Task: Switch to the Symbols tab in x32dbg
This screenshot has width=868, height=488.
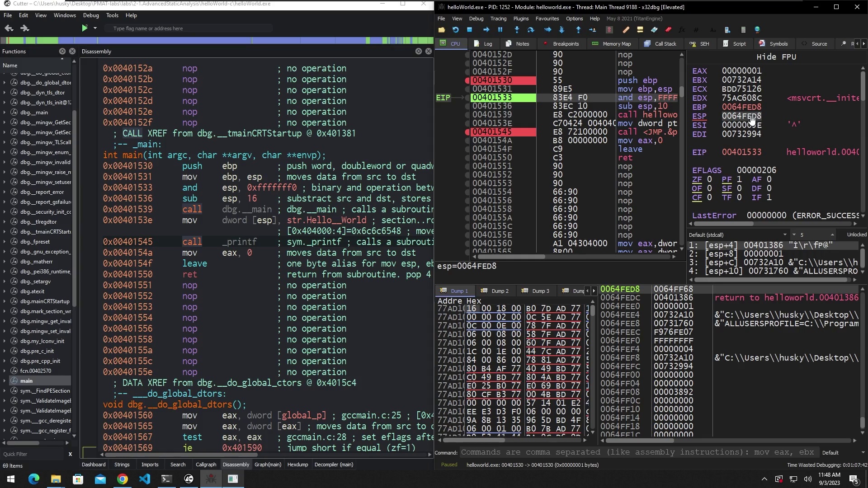Action: [x=774, y=44]
